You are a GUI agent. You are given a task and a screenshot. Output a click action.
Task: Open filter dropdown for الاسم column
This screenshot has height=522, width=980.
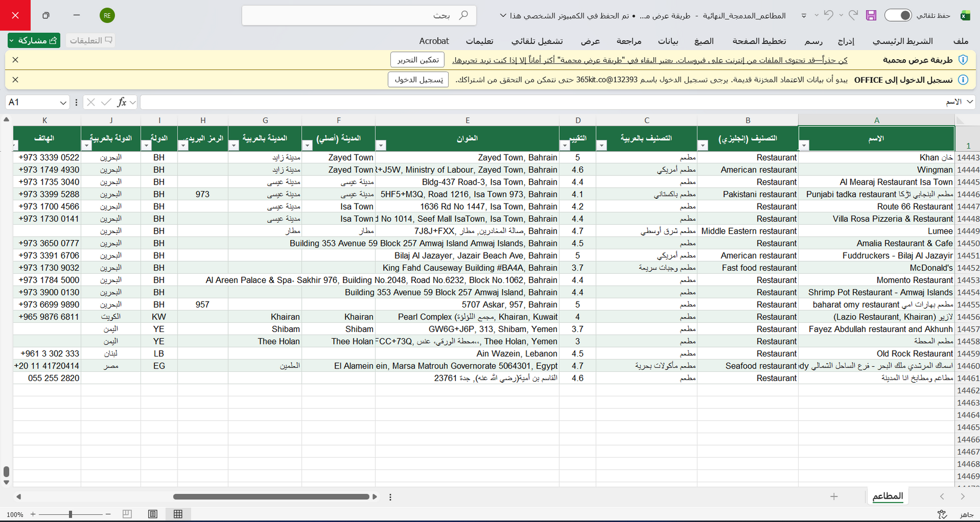click(804, 145)
